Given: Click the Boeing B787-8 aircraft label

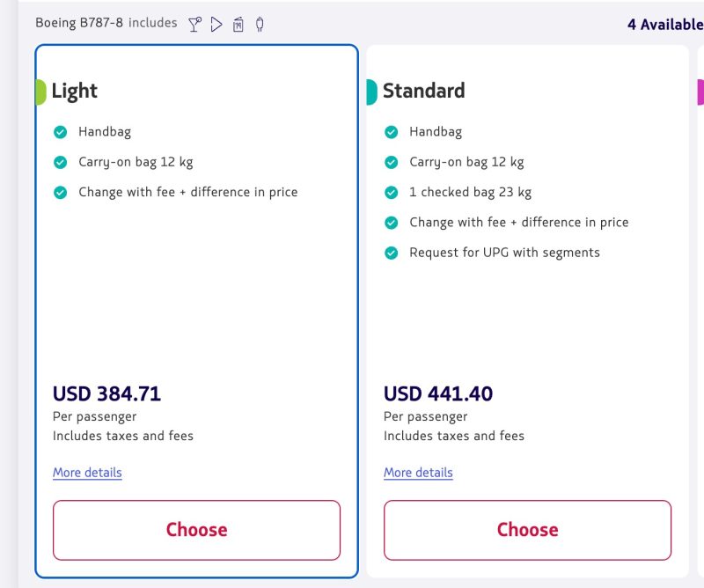Looking at the screenshot, I should (79, 23).
